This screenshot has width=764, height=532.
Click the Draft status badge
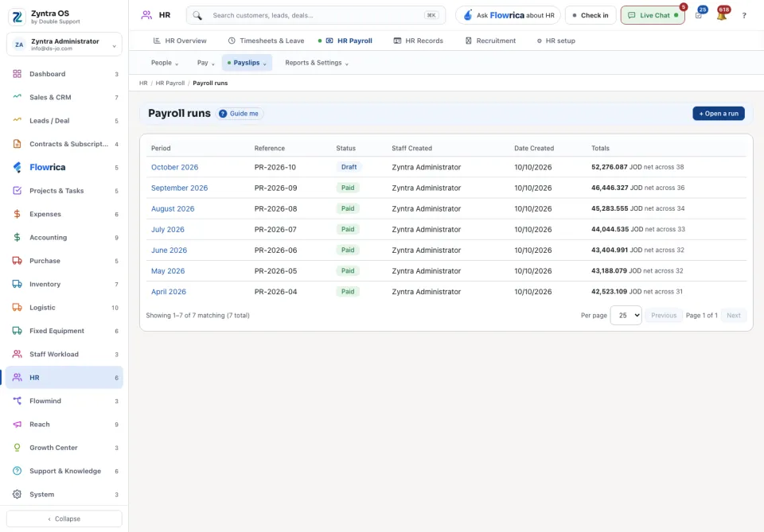coord(349,167)
